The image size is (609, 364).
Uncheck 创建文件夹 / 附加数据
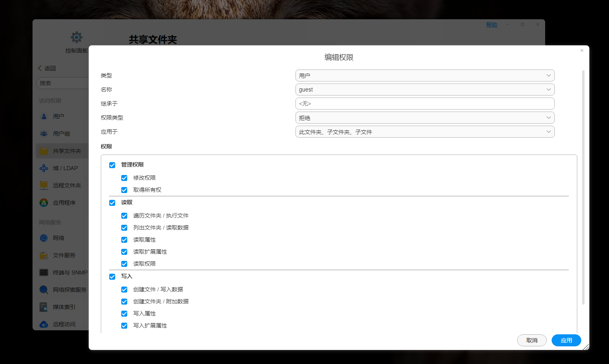(x=124, y=301)
